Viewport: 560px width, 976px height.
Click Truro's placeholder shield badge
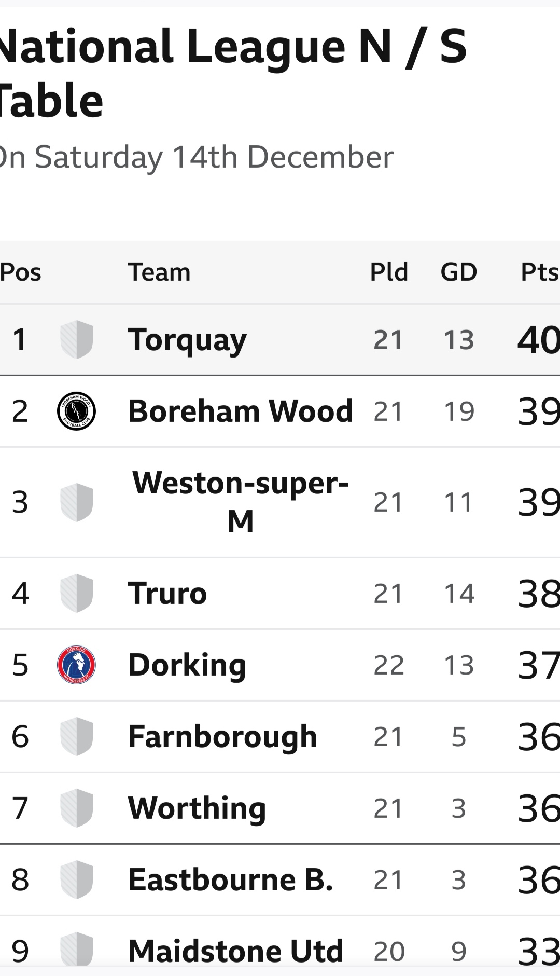(77, 593)
